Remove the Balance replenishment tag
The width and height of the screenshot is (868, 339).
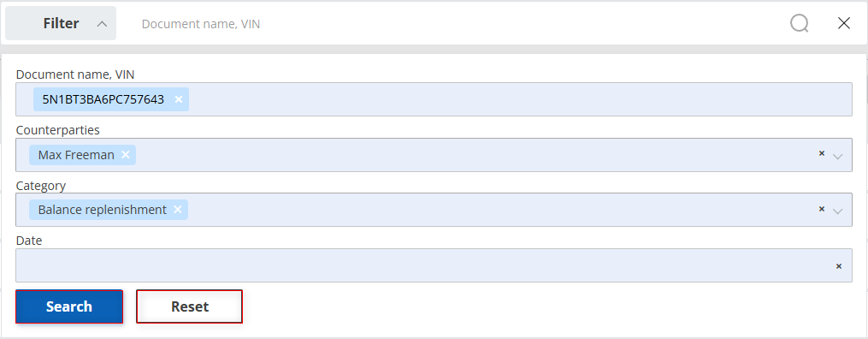[177, 210]
